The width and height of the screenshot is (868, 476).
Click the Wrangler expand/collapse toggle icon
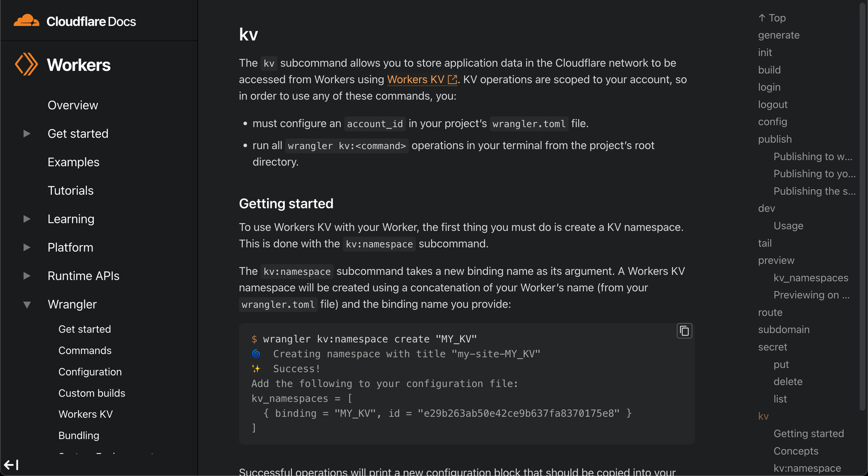point(28,304)
